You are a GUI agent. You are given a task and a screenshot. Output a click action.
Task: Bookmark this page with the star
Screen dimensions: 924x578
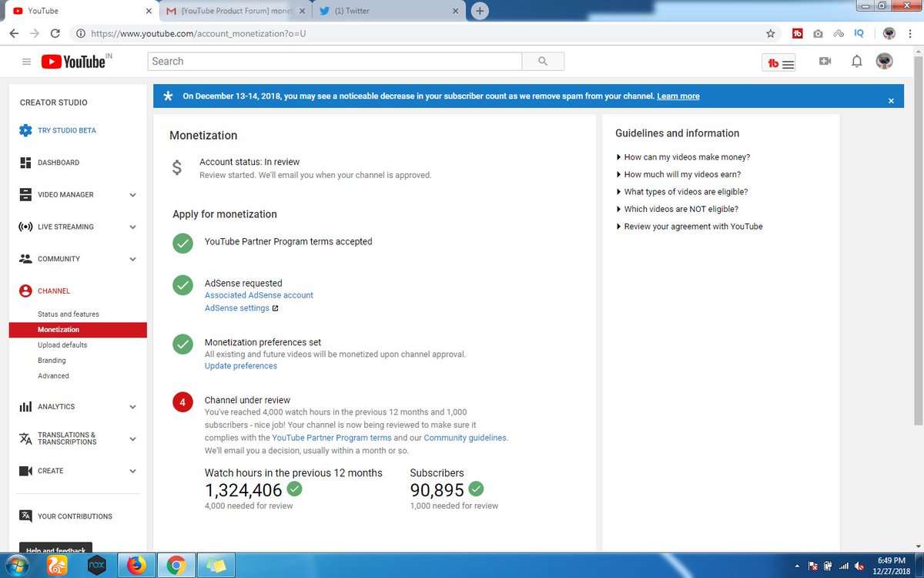pyautogui.click(x=771, y=34)
